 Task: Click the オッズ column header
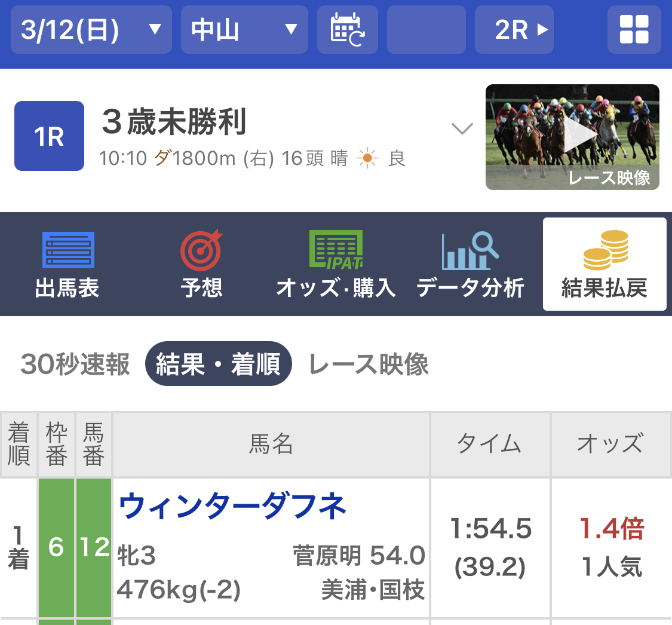click(x=610, y=444)
